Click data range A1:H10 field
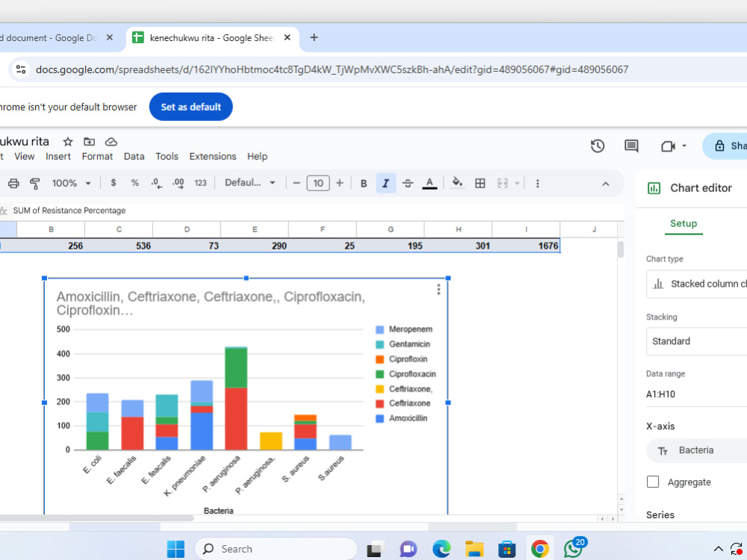Screen dimensions: 747x560 click(696, 394)
